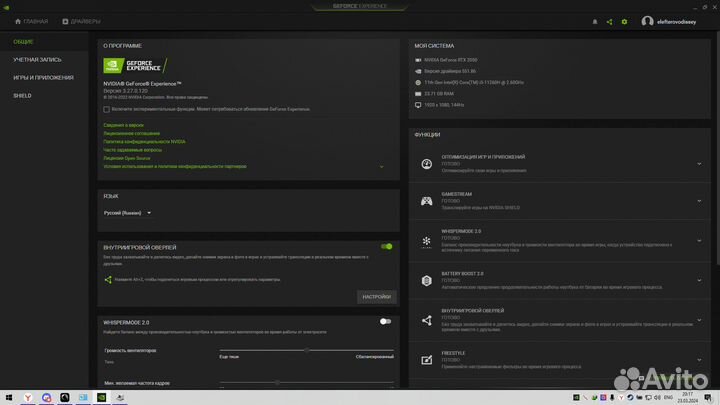Open settings via the gear icon
The height and width of the screenshot is (405, 720).
[x=625, y=21]
